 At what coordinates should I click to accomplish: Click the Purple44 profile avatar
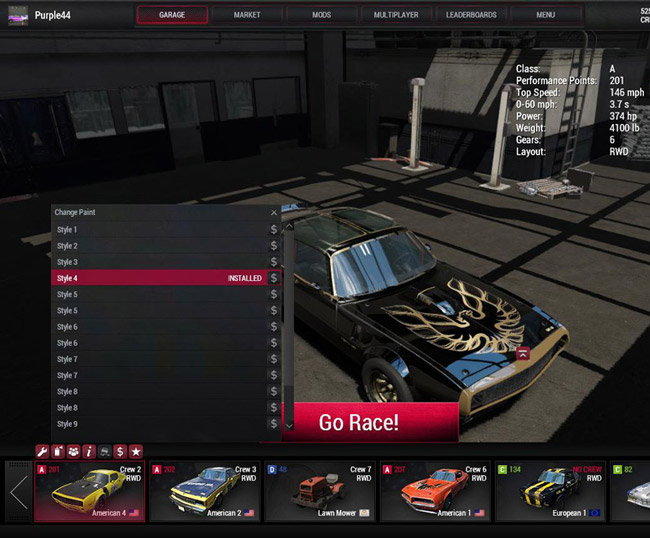click(18, 16)
